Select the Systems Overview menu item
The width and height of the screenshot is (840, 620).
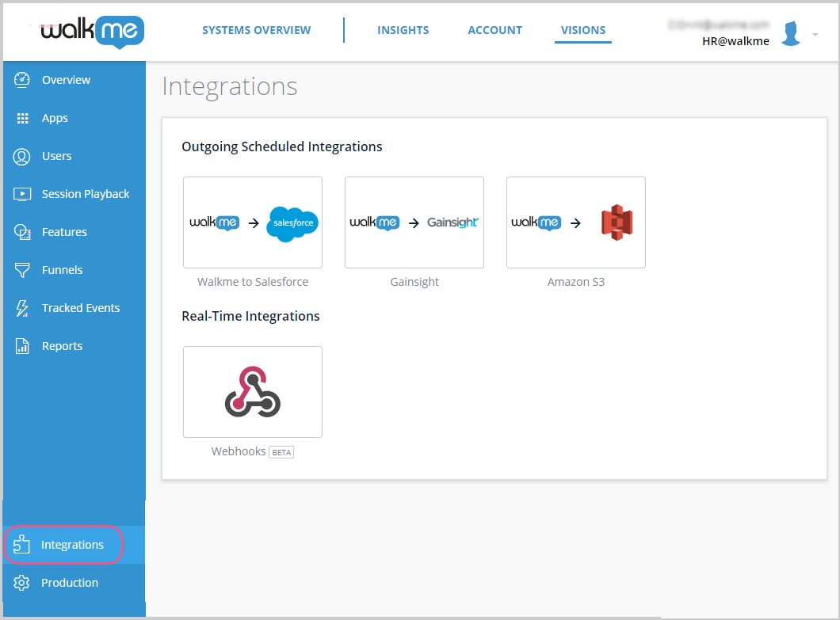[256, 29]
